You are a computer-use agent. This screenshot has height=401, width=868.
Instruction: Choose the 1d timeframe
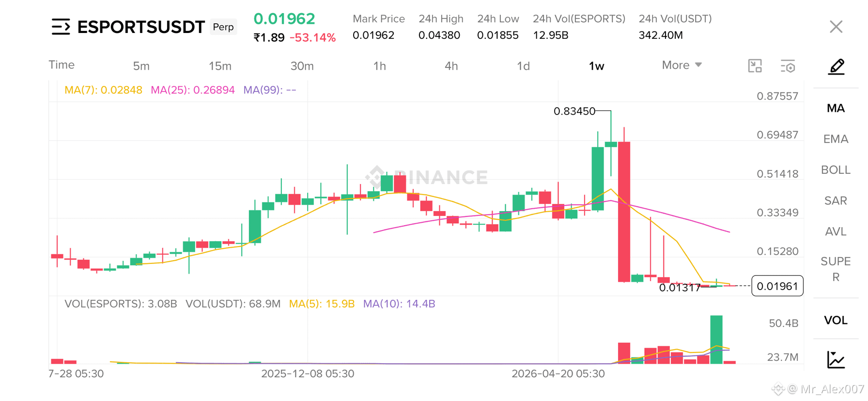[x=523, y=66]
